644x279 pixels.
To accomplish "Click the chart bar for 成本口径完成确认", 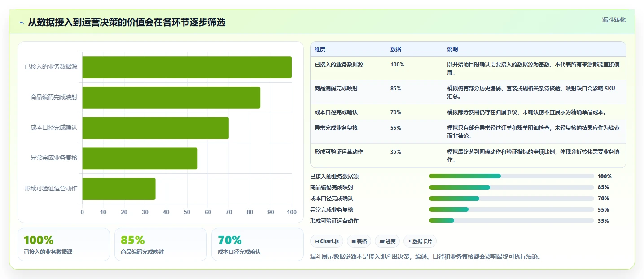I will click(156, 128).
